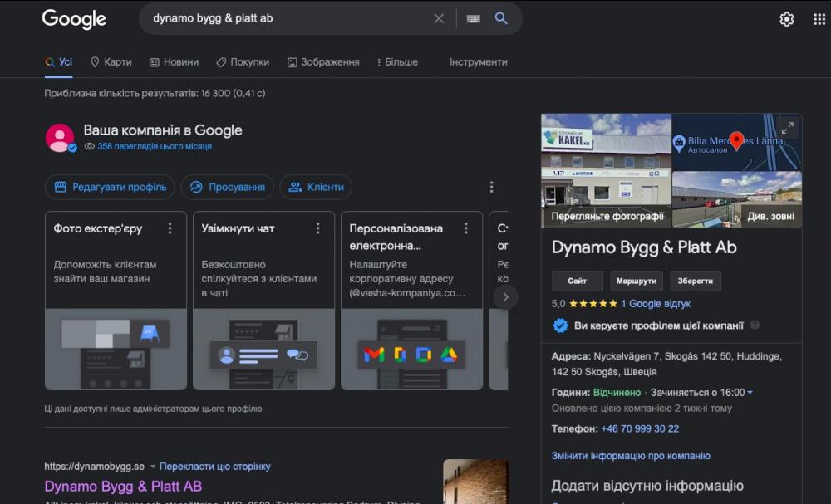Click Редагувати профіль button

tap(110, 187)
